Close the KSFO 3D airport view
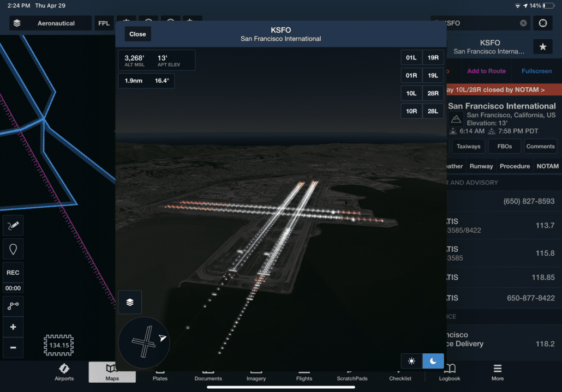This screenshot has height=392, width=562. click(137, 34)
